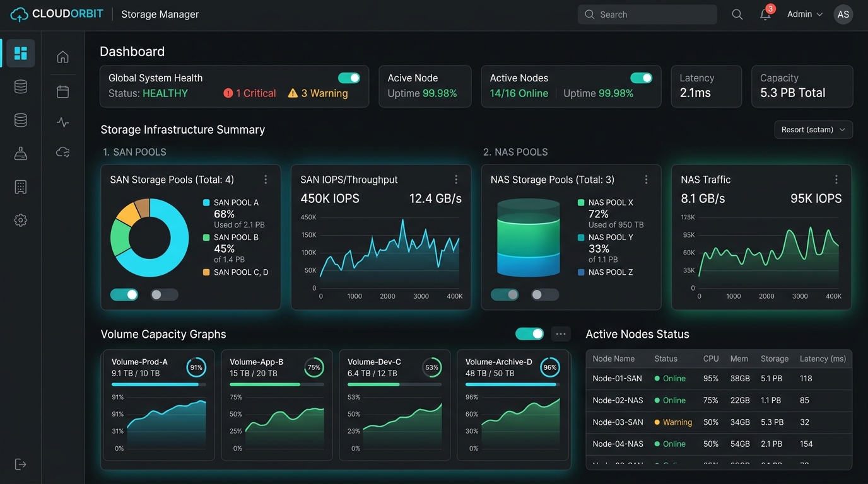Open NAS Storage Pools kebab menu

coord(646,180)
